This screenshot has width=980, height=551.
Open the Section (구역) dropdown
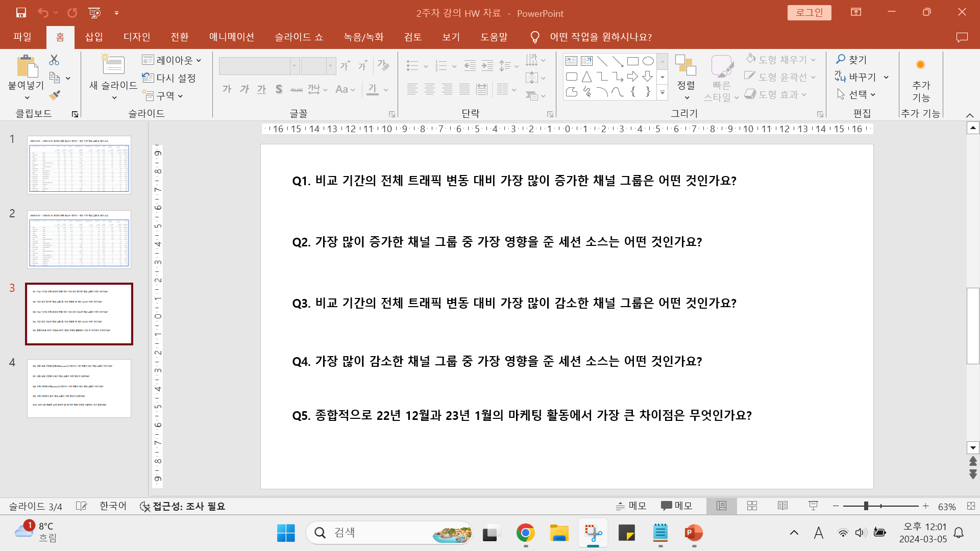point(163,95)
